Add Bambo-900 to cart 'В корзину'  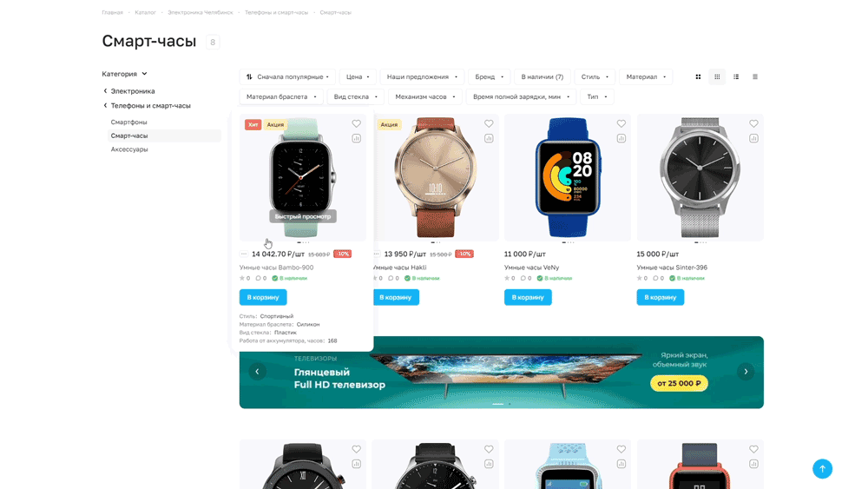click(263, 297)
